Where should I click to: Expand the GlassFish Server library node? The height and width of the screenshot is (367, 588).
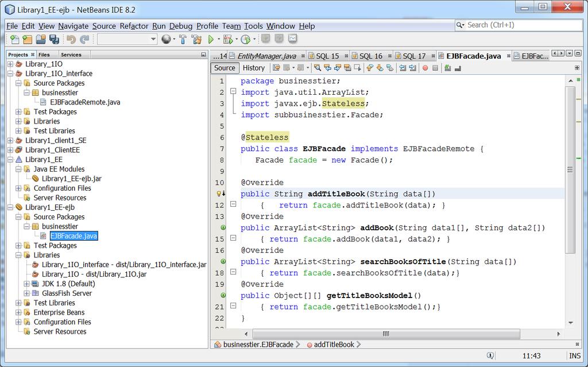pos(26,293)
